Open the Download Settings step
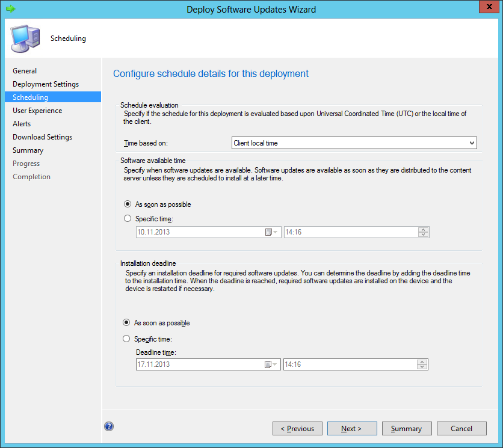503x448 pixels. pos(42,137)
